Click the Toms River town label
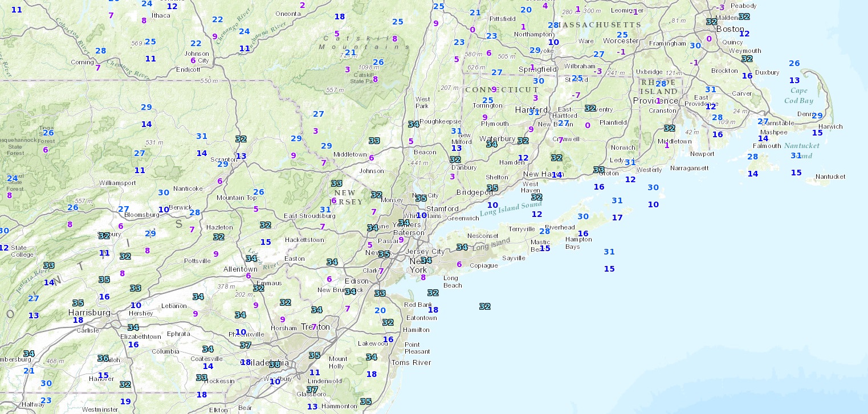This screenshot has height=414, width=868. (411, 362)
